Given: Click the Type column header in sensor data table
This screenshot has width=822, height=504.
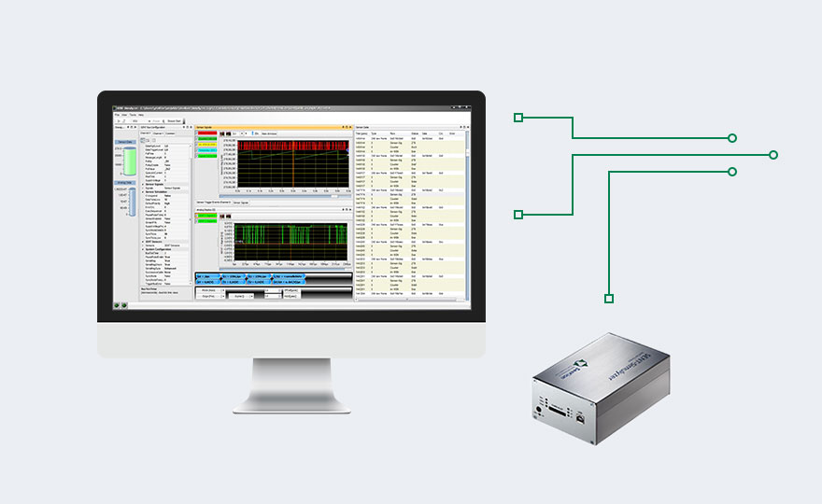Looking at the screenshot, I should 374,133.
